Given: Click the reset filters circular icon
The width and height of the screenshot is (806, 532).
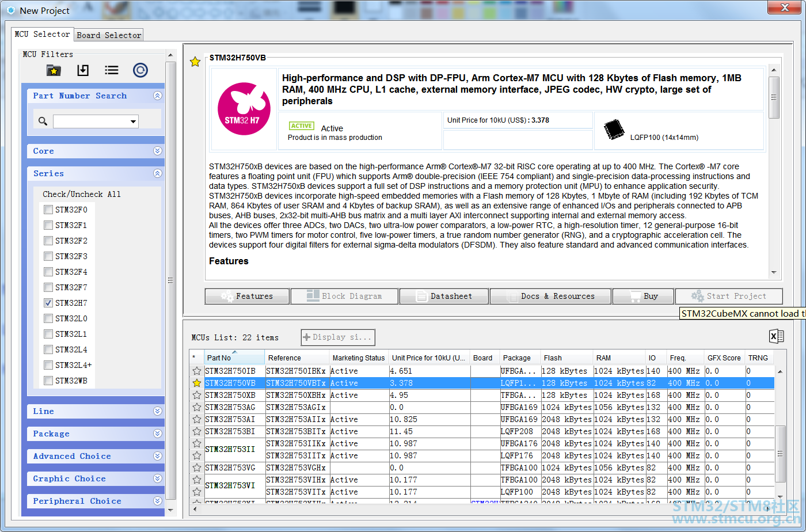Looking at the screenshot, I should pyautogui.click(x=140, y=70).
